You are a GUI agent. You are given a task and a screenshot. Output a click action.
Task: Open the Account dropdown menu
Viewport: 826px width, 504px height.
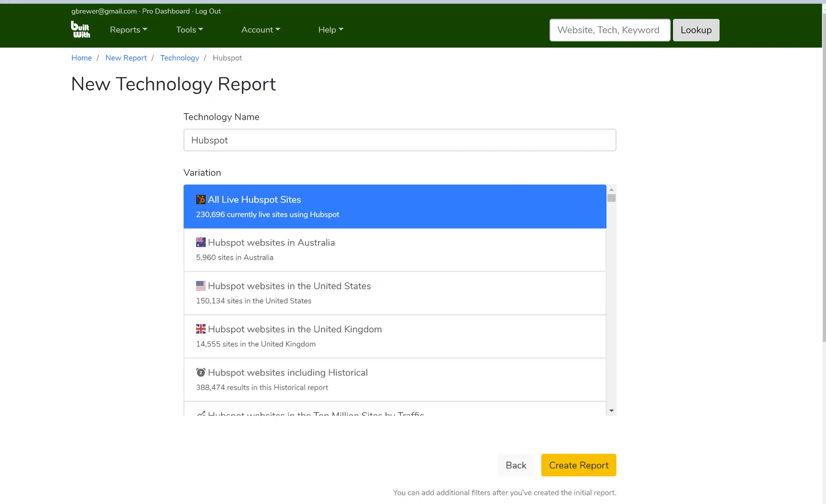pyautogui.click(x=261, y=30)
